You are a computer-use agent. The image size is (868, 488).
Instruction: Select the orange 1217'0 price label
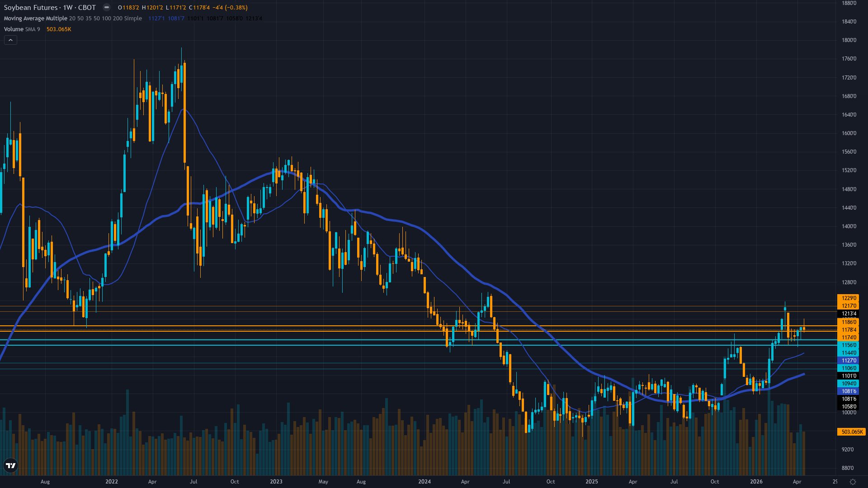[848, 306]
